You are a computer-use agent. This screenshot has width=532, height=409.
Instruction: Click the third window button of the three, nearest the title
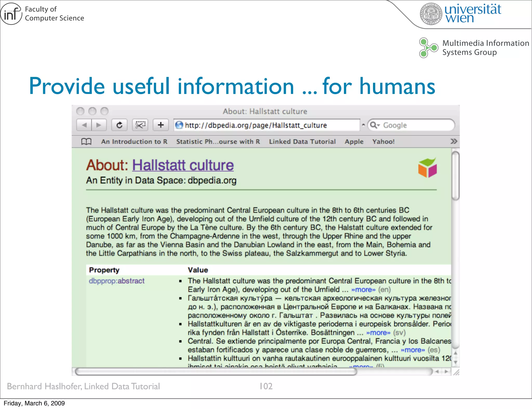coord(104,111)
